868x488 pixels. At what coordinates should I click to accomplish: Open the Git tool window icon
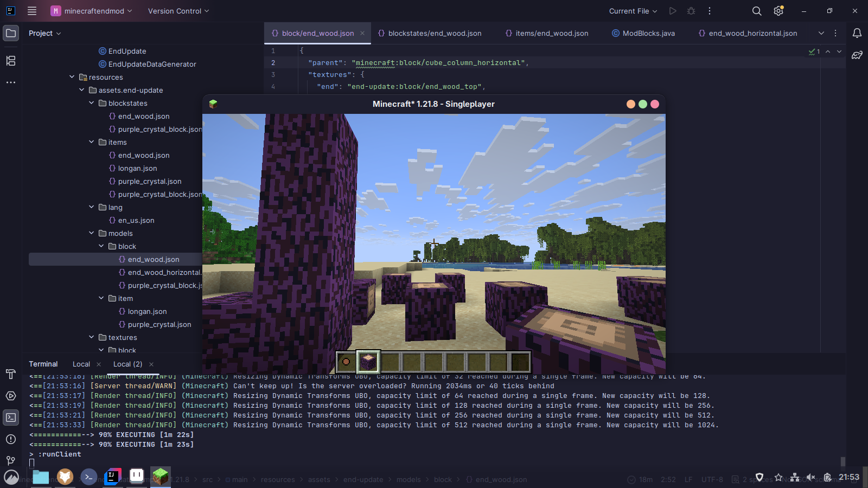[x=11, y=460]
